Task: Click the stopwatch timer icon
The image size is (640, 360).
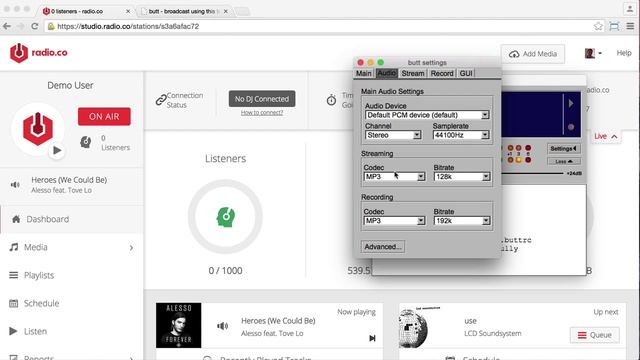Action: tap(331, 100)
